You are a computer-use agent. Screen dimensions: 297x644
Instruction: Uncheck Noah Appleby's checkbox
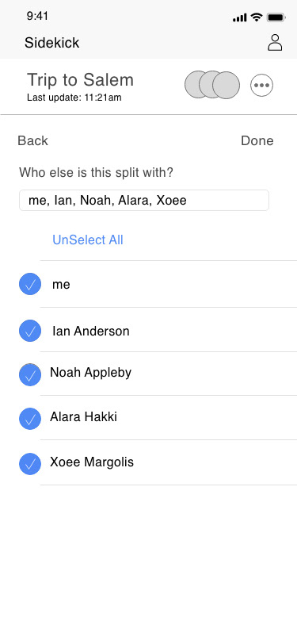pos(30,374)
